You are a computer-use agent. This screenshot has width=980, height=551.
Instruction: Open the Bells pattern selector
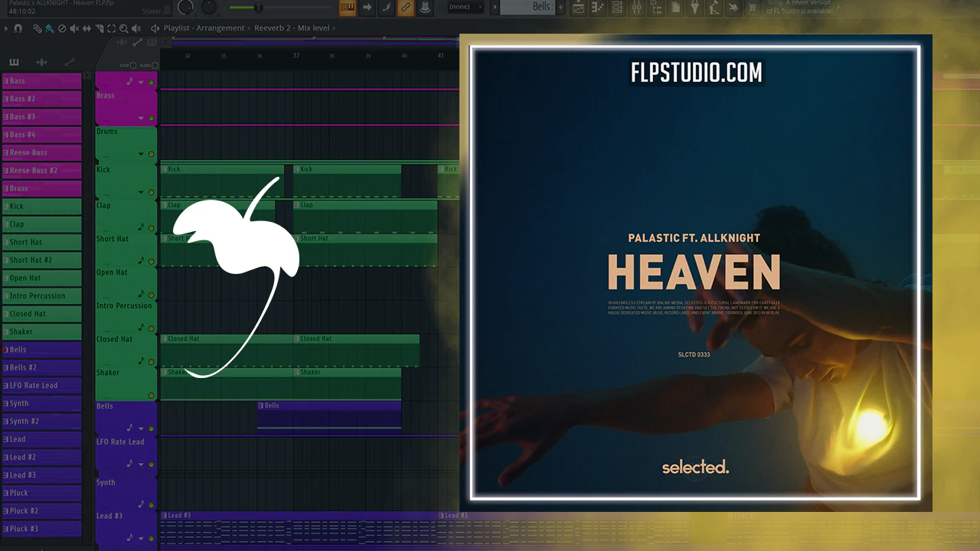point(527,7)
